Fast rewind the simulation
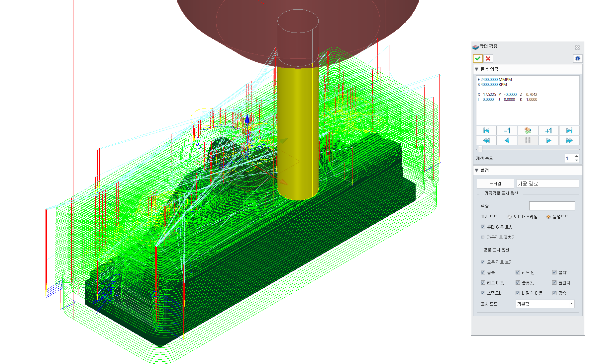 click(486, 140)
